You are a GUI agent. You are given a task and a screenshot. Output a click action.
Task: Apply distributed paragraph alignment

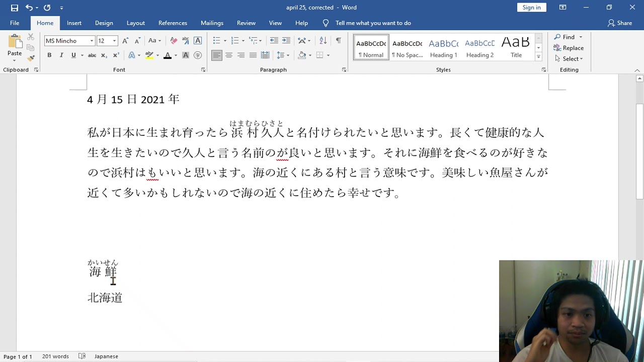265,55
